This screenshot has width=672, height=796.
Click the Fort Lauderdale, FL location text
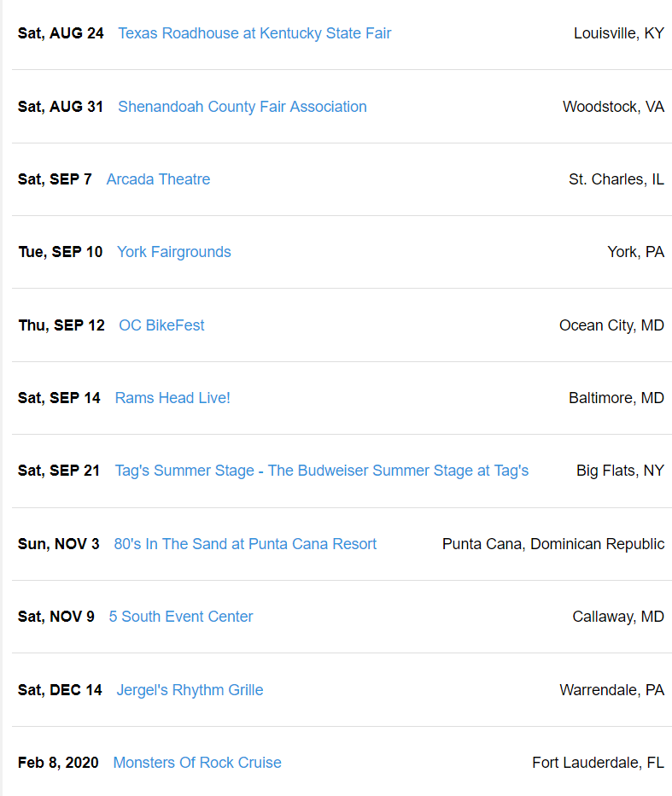tap(598, 763)
